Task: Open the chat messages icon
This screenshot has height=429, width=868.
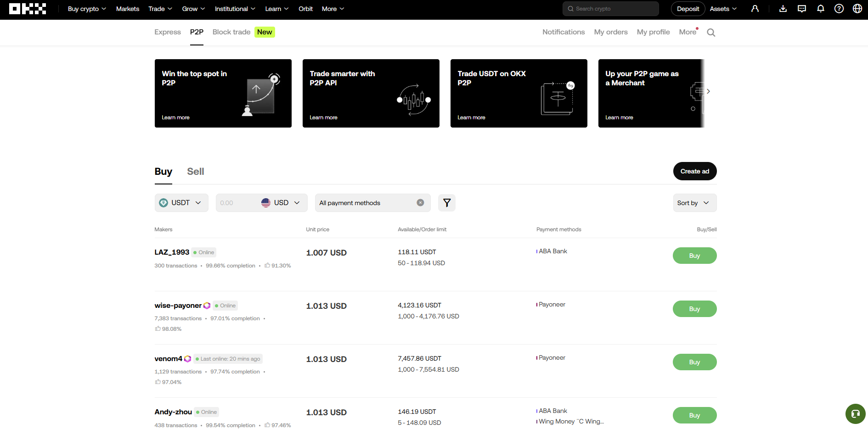Action: point(802,9)
